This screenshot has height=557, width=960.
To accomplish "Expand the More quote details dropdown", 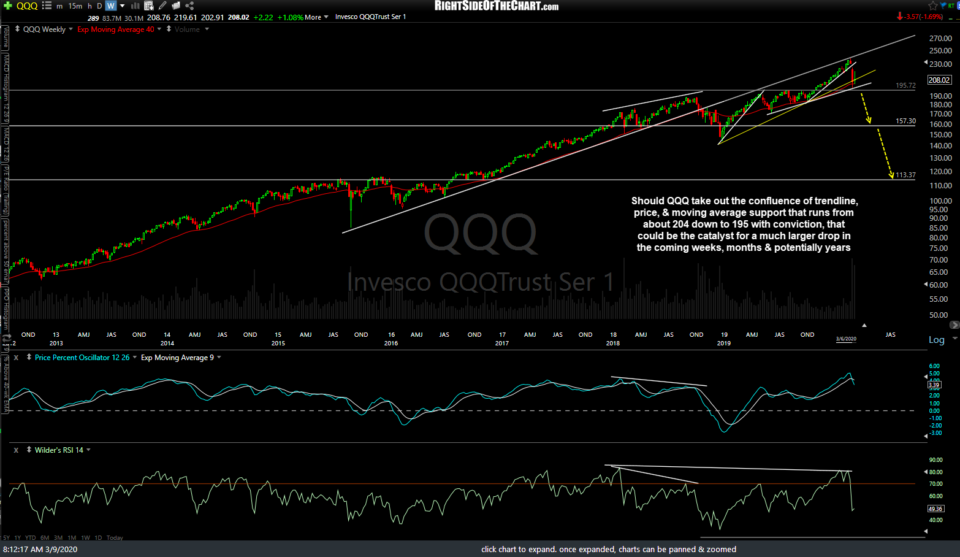I will pos(317,17).
